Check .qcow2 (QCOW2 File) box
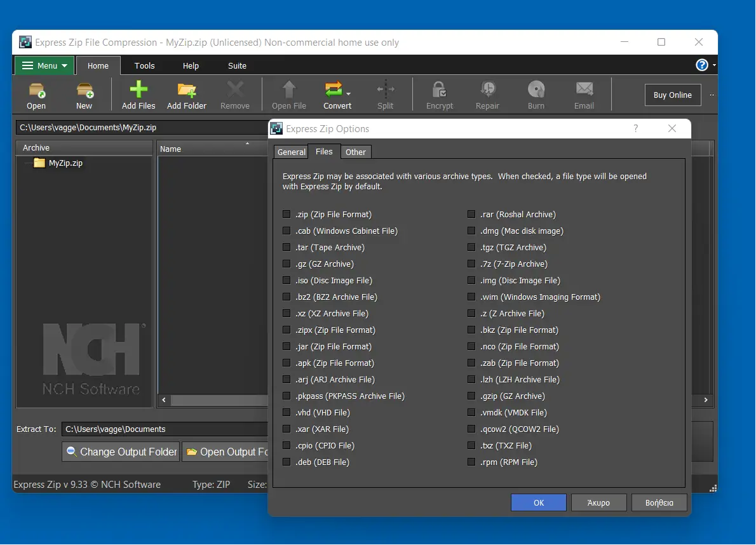Viewport: 756px width, 545px height. 471,429
